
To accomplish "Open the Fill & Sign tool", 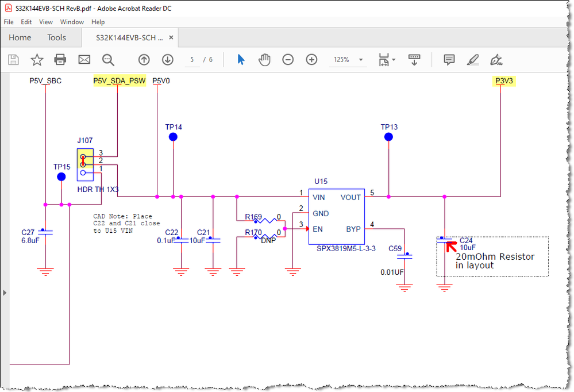I will click(496, 59).
